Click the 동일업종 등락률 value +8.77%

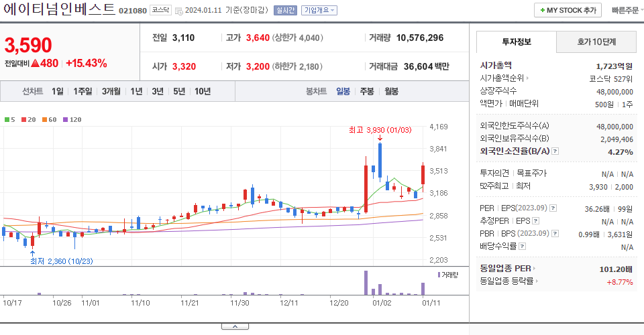(x=619, y=282)
